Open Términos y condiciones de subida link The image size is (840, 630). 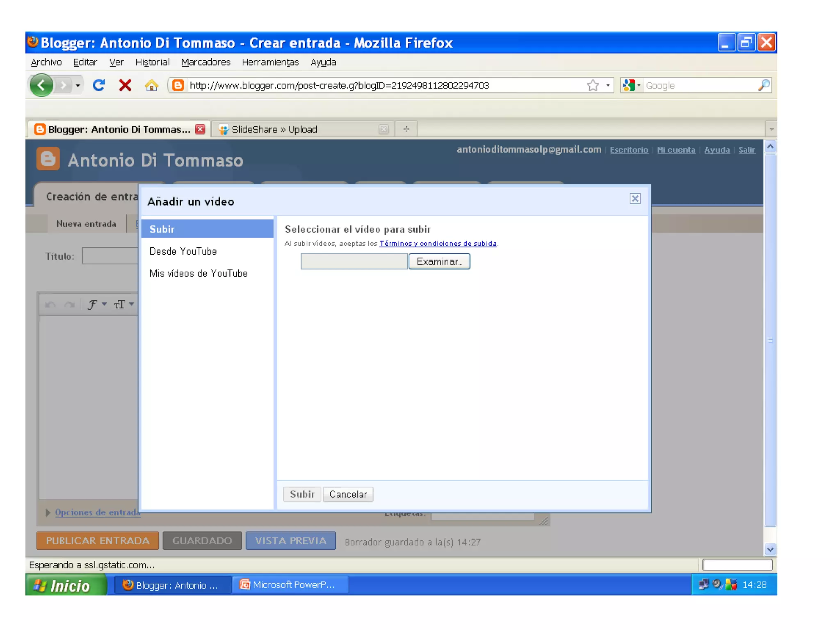coord(438,244)
